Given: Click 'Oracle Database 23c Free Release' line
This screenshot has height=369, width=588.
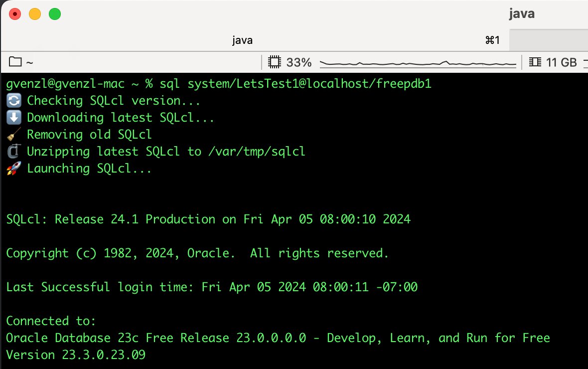Looking at the screenshot, I should [278, 338].
